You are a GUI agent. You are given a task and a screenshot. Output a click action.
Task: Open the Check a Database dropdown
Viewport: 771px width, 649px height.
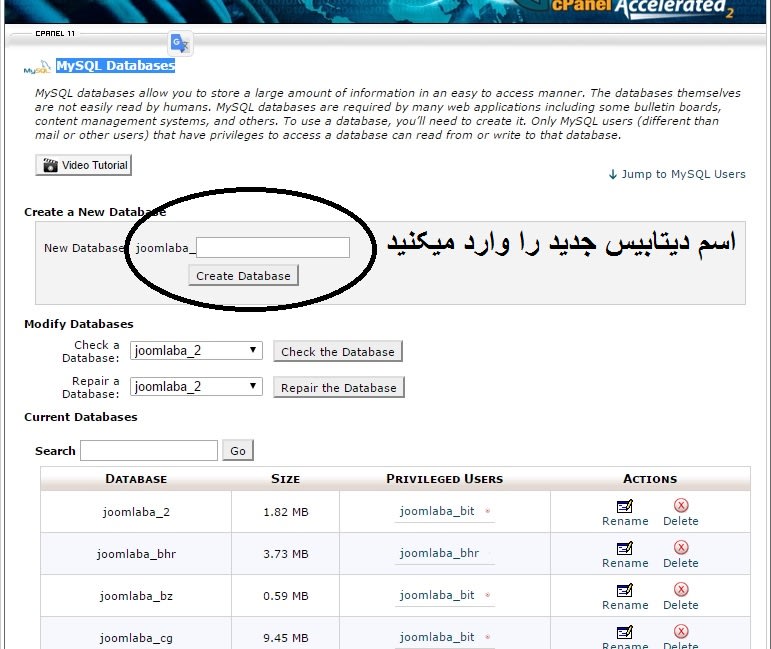click(196, 351)
